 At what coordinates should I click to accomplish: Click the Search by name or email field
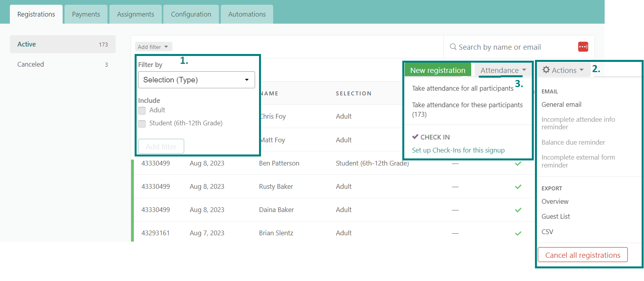click(512, 47)
